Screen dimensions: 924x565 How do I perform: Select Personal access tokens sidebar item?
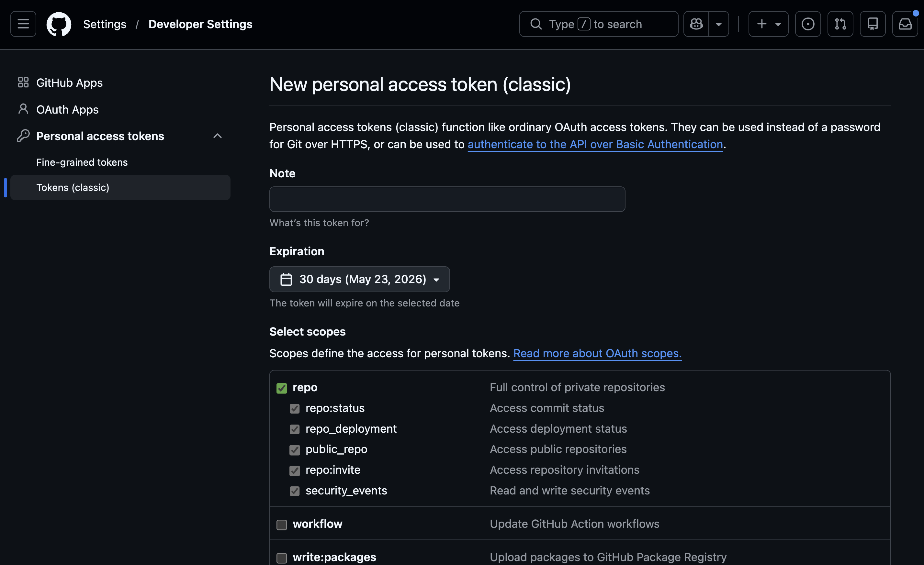100,136
